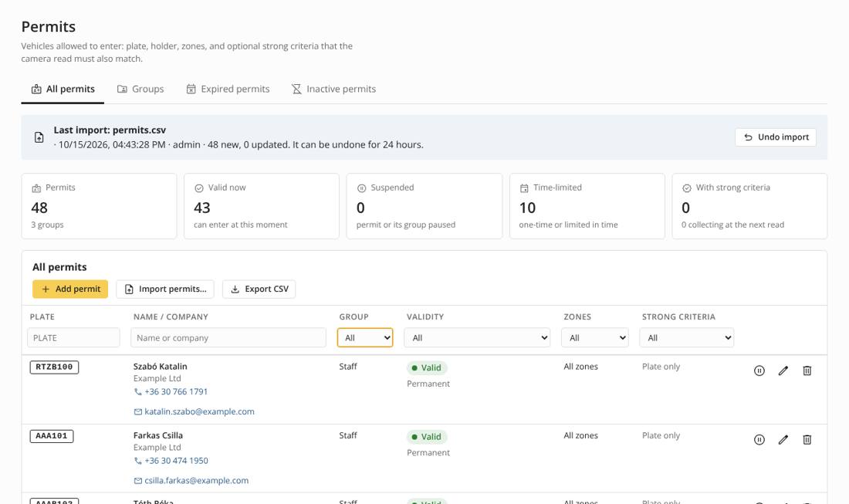Open katalin.szabo@example.com email link

(x=199, y=411)
